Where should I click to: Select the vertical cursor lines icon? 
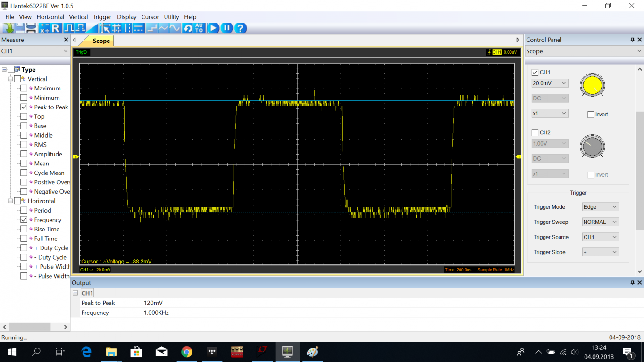(x=127, y=28)
